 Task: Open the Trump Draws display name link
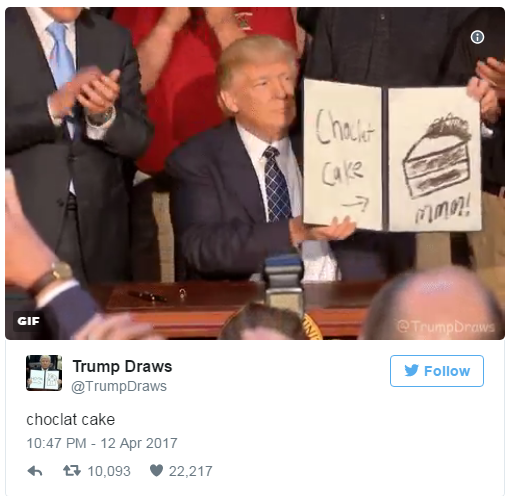(122, 366)
